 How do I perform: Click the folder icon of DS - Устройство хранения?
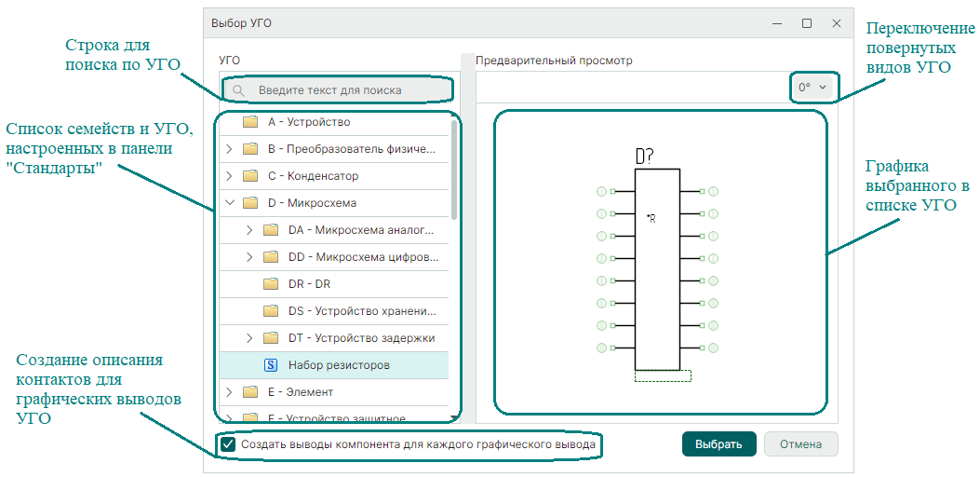tap(271, 311)
